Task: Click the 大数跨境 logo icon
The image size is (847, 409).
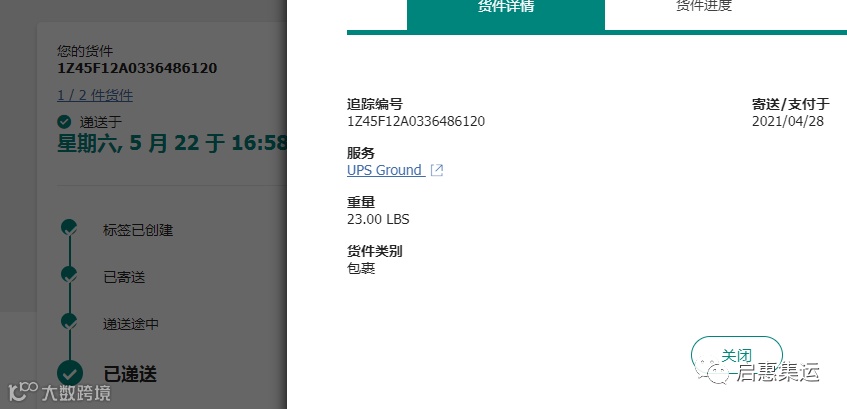Action: (22, 392)
